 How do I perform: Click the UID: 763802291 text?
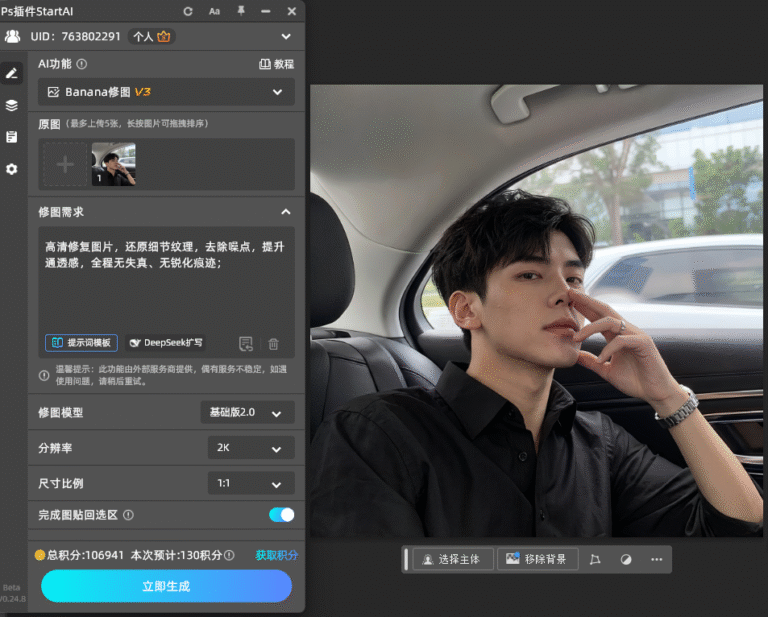coord(75,37)
